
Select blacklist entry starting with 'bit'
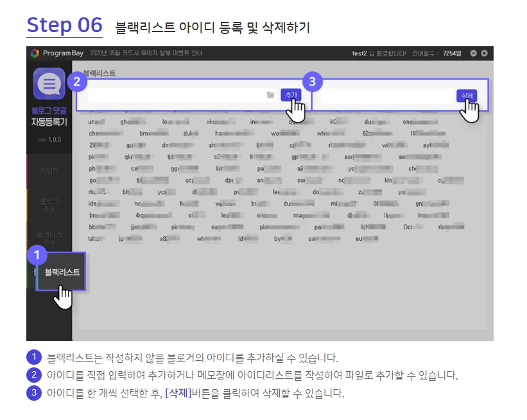[132, 192]
